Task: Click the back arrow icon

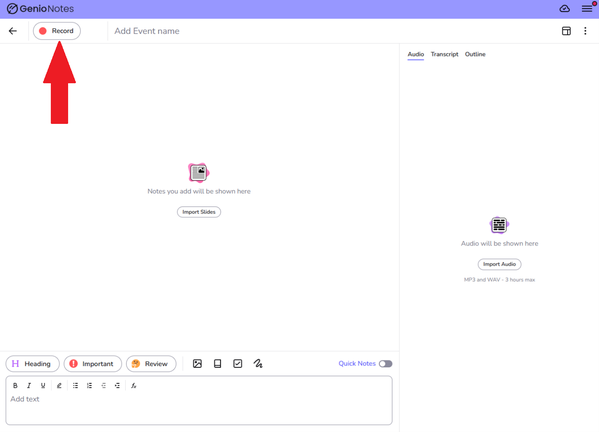Action: pyautogui.click(x=13, y=31)
